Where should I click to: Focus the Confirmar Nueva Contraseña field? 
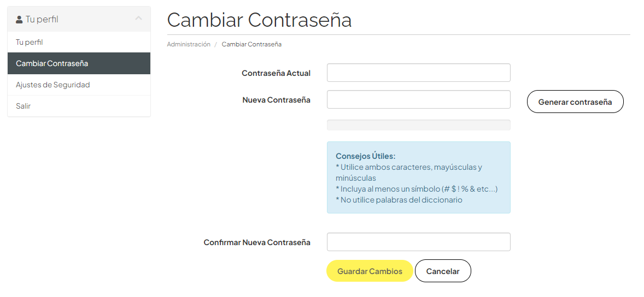click(x=418, y=242)
